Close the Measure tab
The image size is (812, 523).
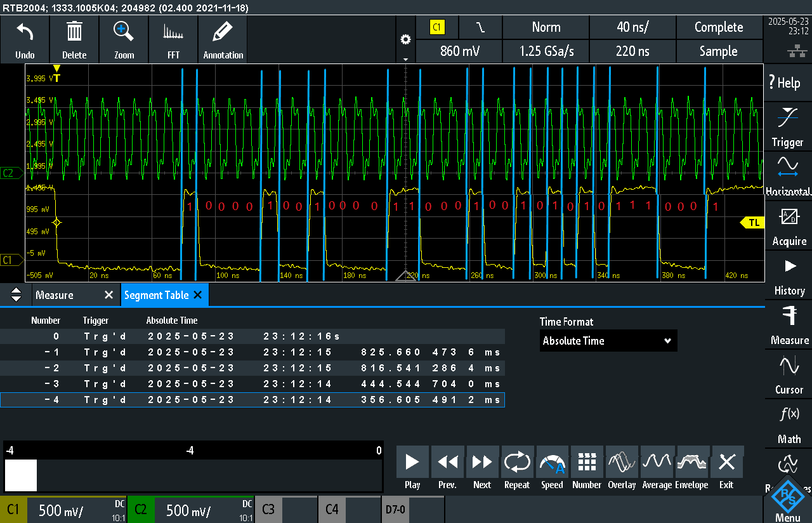[108, 295]
